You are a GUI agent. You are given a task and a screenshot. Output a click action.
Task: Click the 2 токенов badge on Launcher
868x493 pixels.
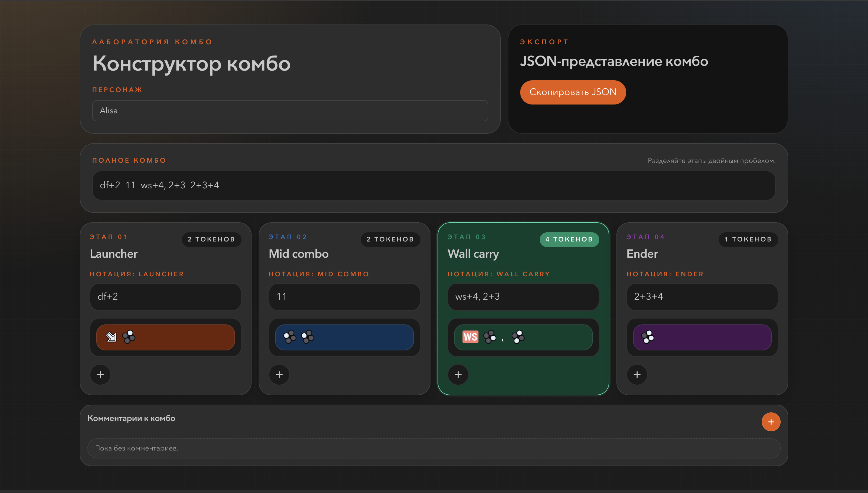[x=212, y=239]
